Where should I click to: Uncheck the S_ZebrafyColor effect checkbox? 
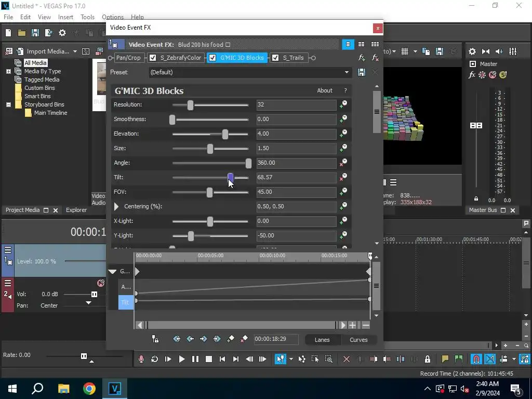(153, 58)
